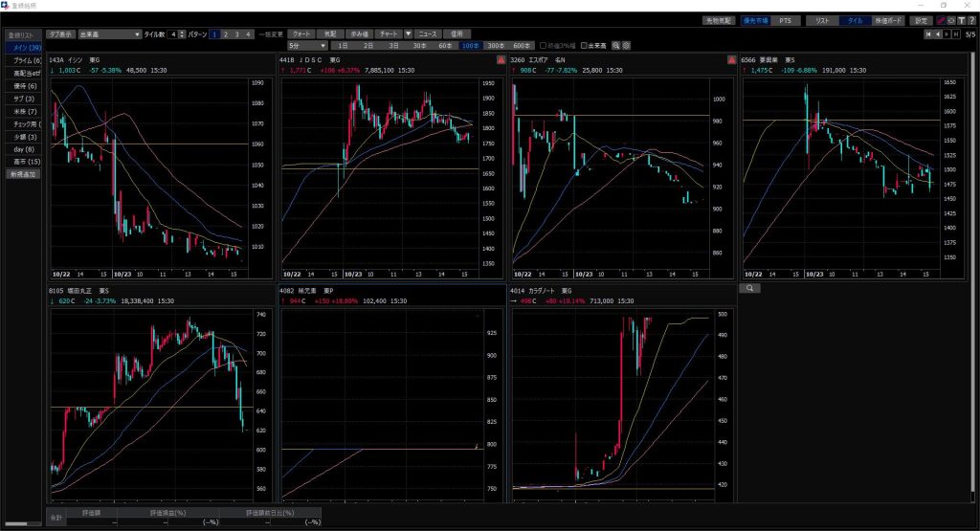Click the chart zoom magnifier icon

615,45
